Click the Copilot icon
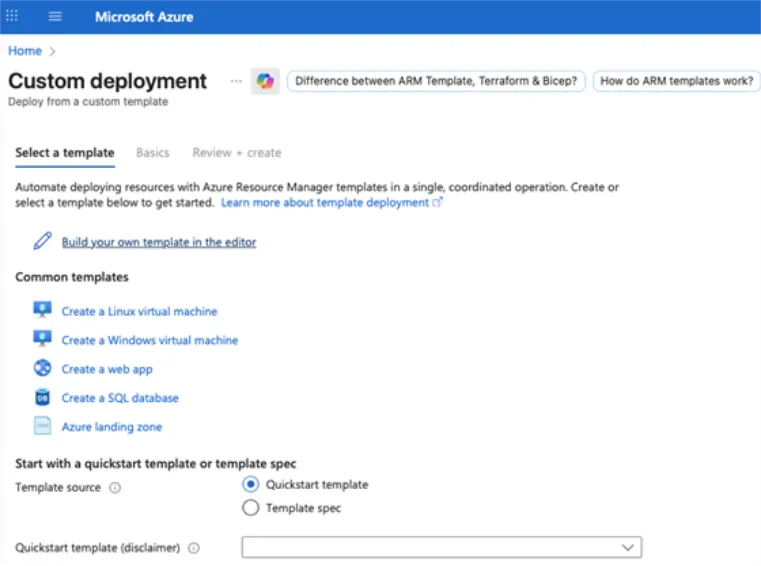The height and width of the screenshot is (566, 761). pyautogui.click(x=265, y=81)
